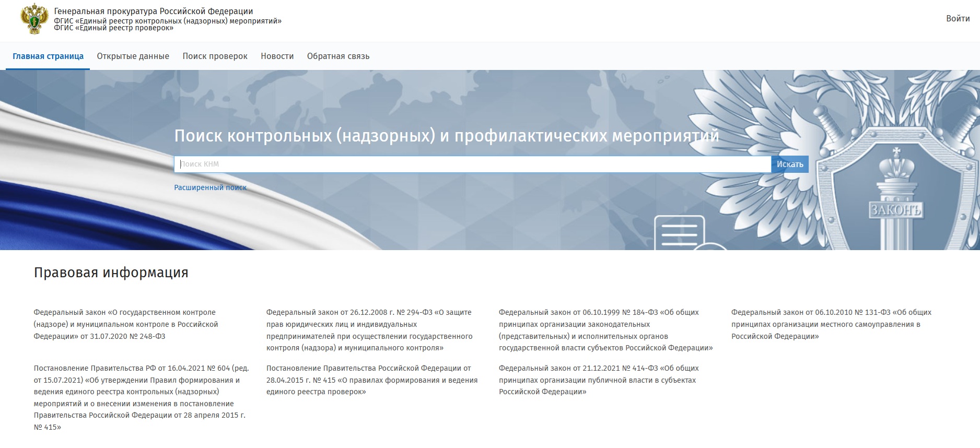Click the ФГИС «Единый реестр проверок» subtitle

pos(114,28)
